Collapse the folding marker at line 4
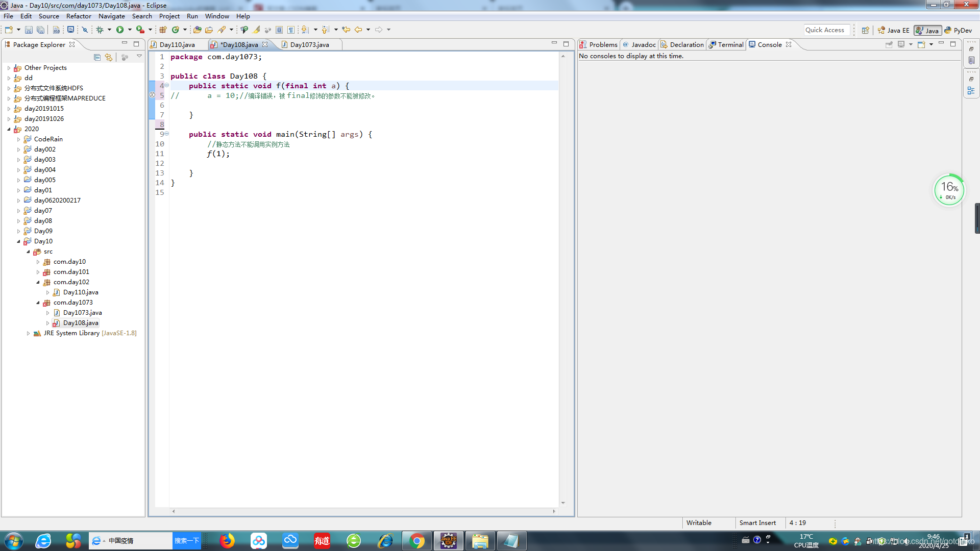 (166, 85)
